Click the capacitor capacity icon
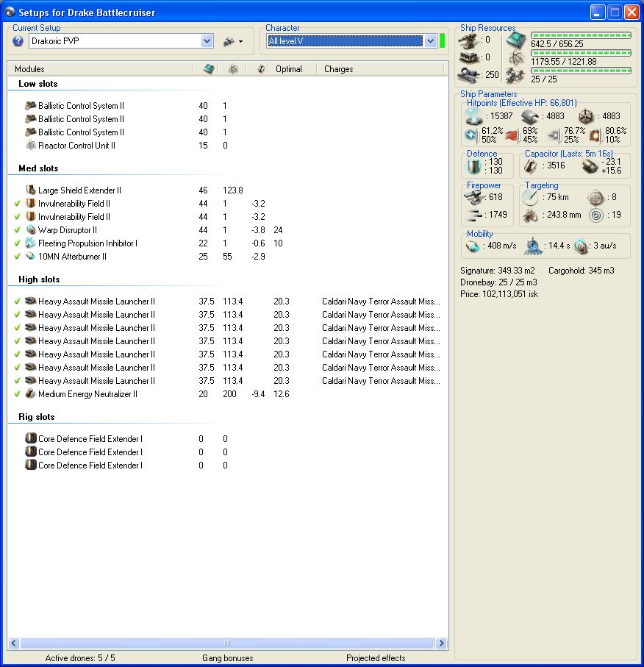The width and height of the screenshot is (644, 667). (530, 166)
